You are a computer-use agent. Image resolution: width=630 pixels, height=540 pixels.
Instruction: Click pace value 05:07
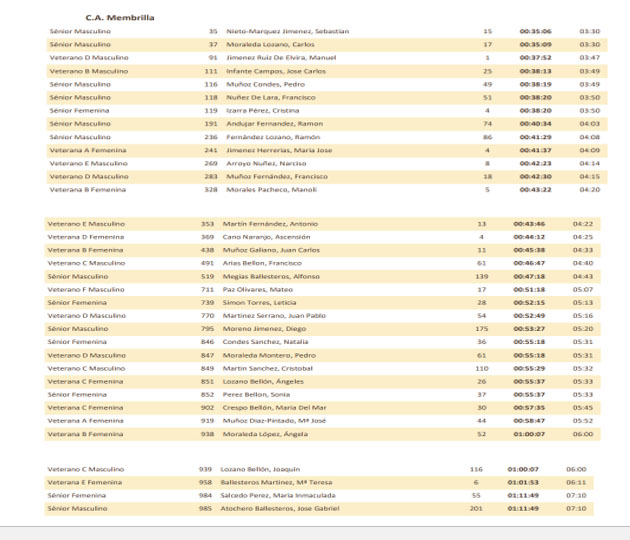583,290
